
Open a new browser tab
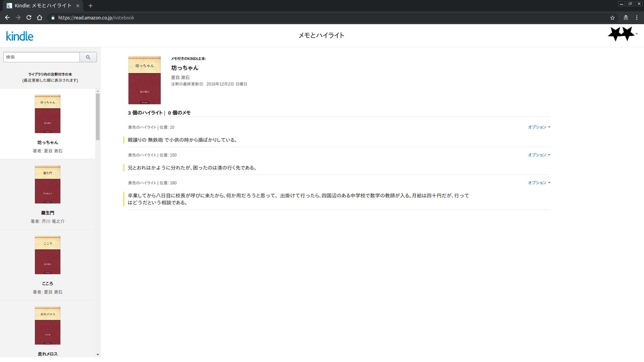pos(91,6)
